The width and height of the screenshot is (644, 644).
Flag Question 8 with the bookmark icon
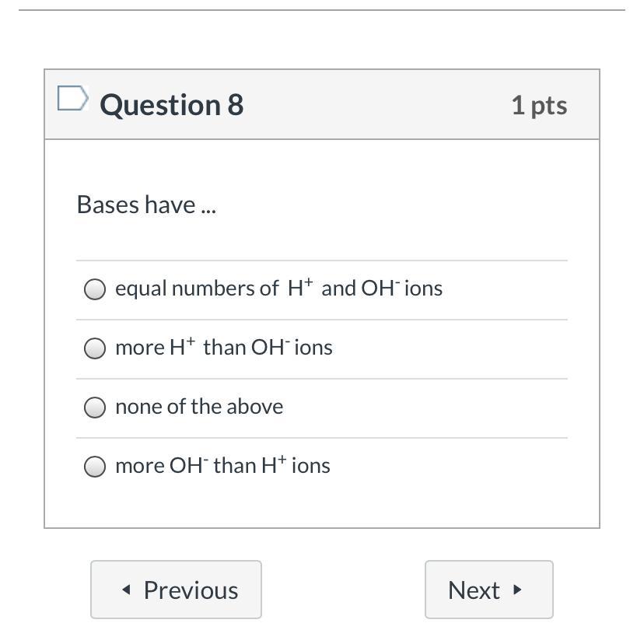click(72, 99)
